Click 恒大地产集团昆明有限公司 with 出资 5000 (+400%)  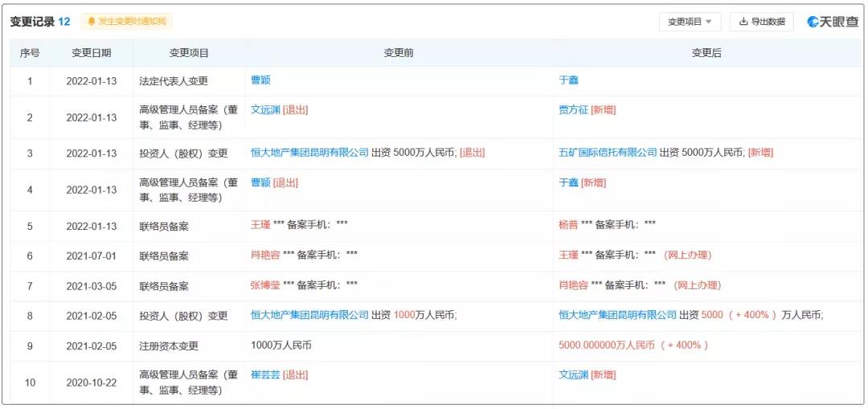618,315
